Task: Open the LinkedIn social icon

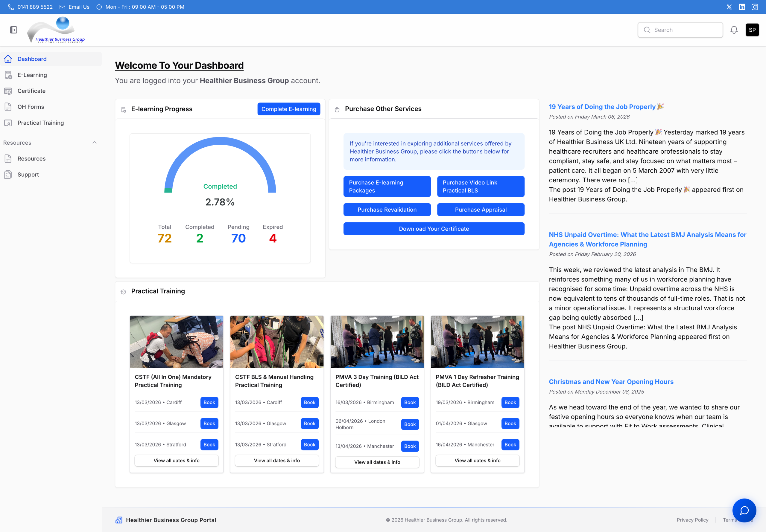Action: pos(742,7)
